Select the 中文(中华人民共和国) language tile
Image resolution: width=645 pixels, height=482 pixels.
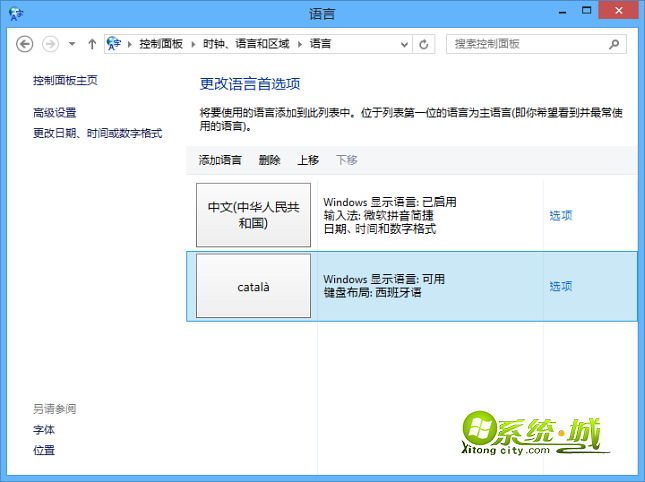pyautogui.click(x=253, y=214)
